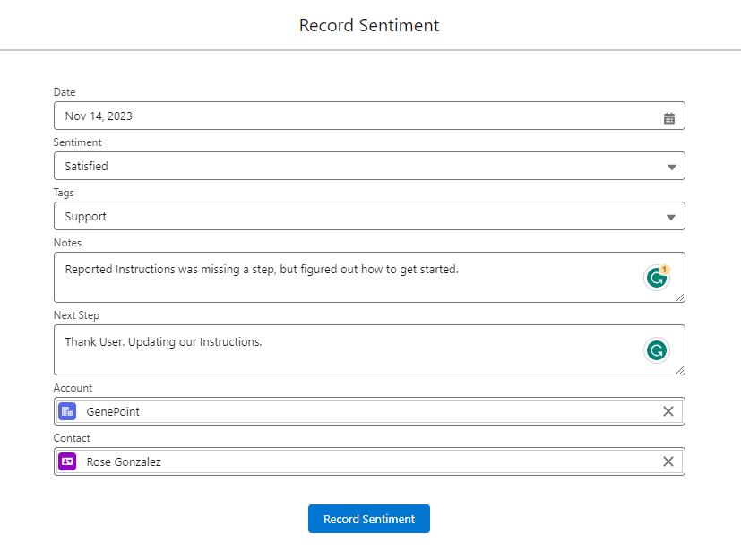Click the Support value in Tags field

pos(86,217)
